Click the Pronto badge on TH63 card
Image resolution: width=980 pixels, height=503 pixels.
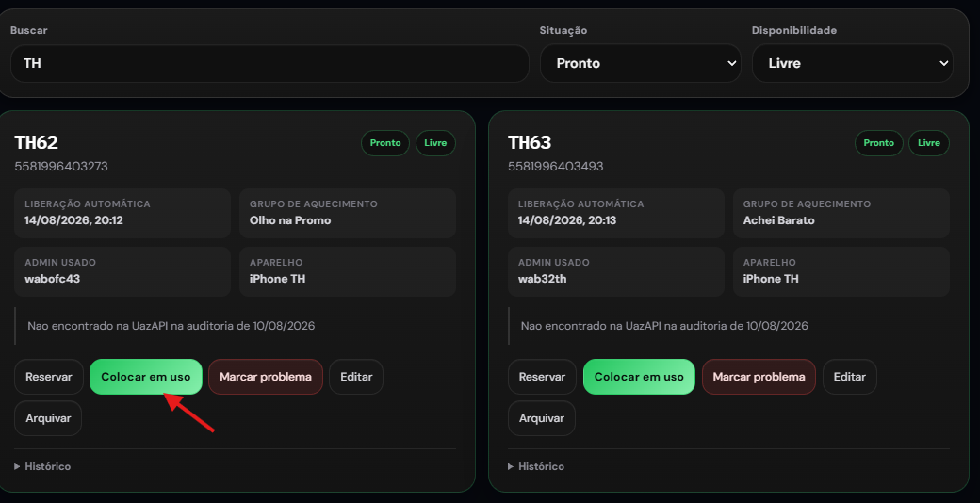click(879, 143)
